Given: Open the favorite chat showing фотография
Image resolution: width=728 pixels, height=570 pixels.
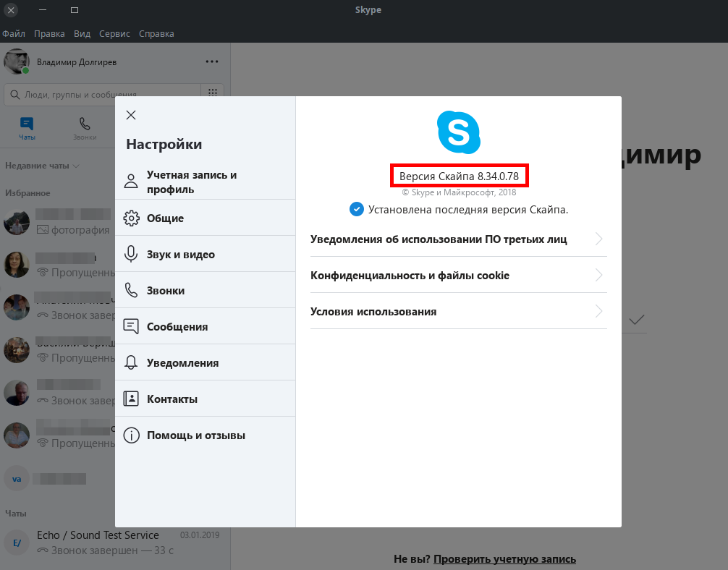Looking at the screenshot, I should tap(58, 221).
